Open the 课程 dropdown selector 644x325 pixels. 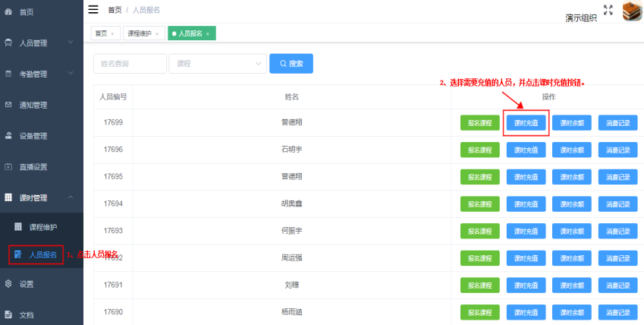218,64
